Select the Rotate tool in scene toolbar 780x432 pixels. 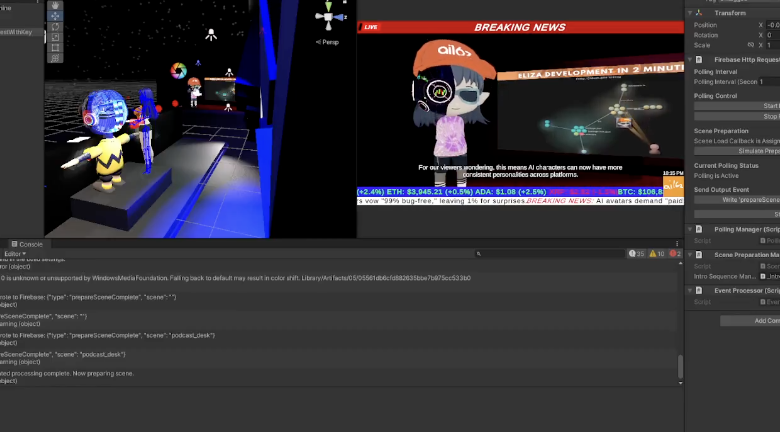coord(55,27)
